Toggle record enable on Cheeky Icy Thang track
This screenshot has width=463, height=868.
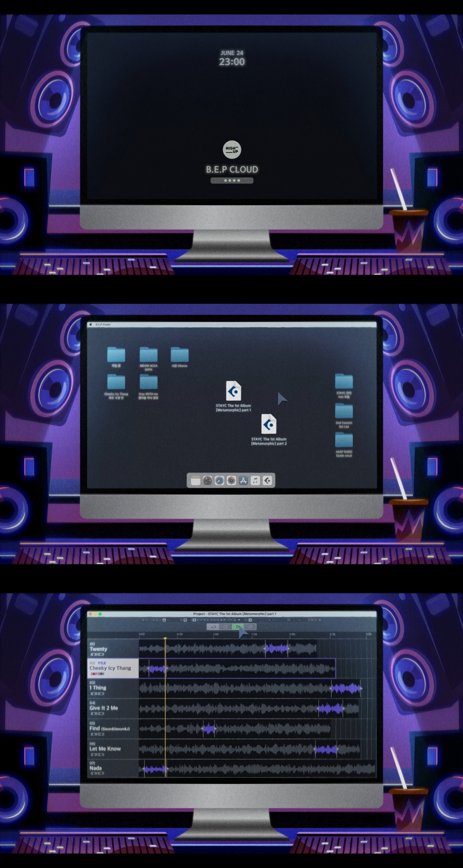pyautogui.click(x=94, y=674)
